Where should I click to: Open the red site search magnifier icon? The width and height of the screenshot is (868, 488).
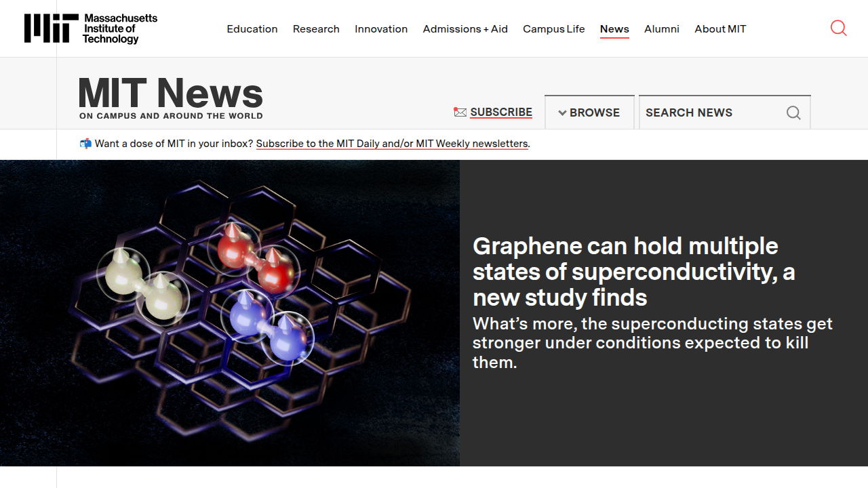click(839, 28)
